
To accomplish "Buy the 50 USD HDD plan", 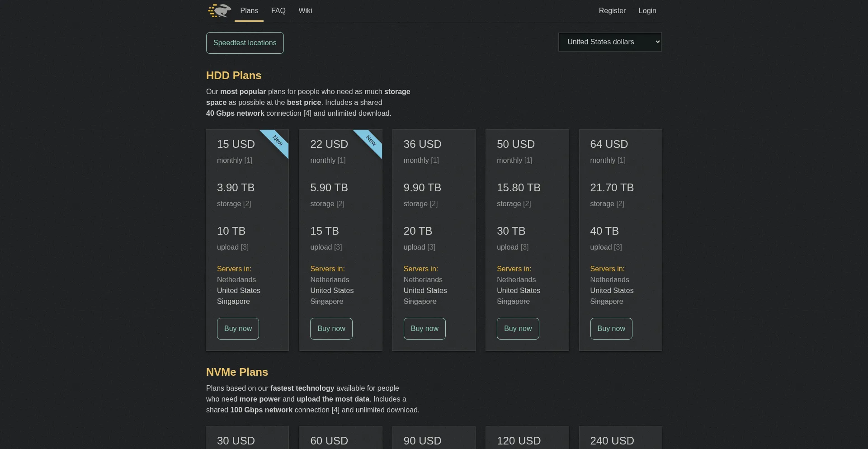I will (x=518, y=329).
